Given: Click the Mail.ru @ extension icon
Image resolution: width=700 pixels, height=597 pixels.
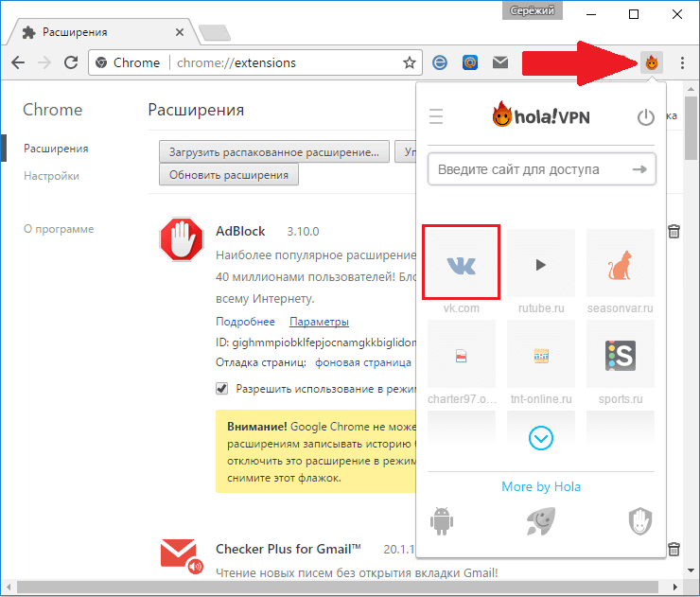Looking at the screenshot, I should [x=469, y=62].
